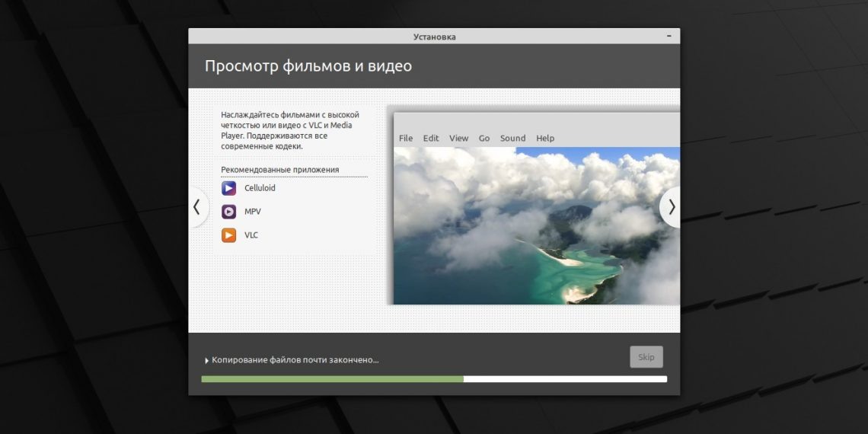Click the installation progress bar
Screen dimensions: 868x434
pyautogui.click(x=434, y=379)
